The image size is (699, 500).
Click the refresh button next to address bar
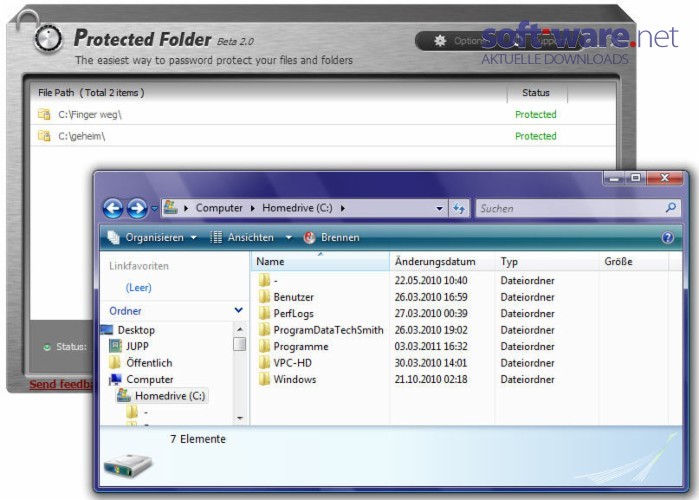[459, 208]
